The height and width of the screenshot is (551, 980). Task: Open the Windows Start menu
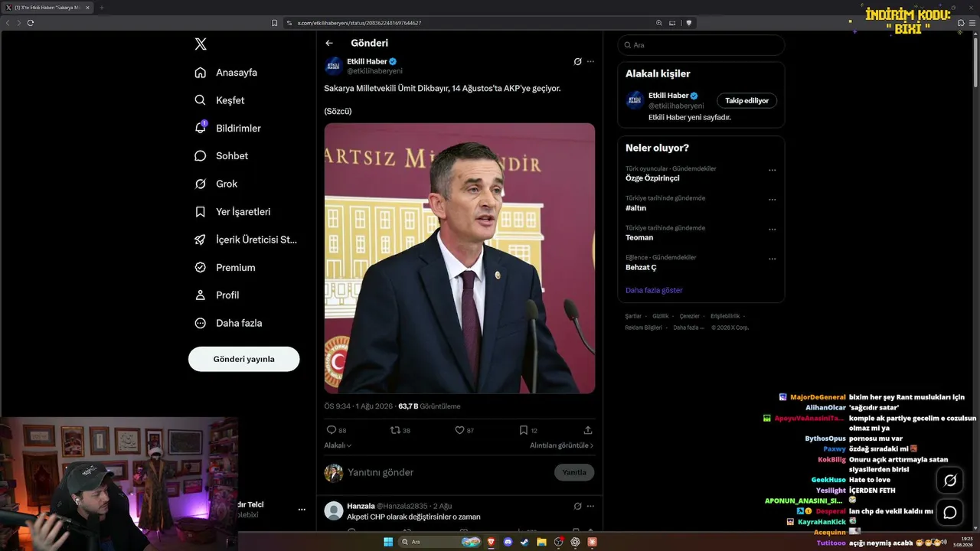click(388, 542)
